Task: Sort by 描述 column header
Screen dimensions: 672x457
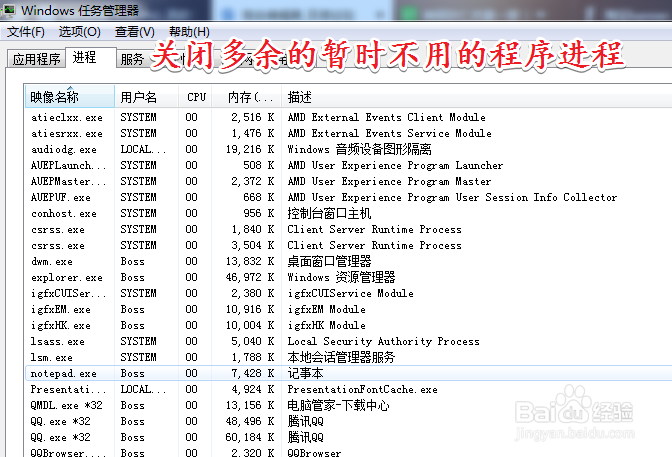Action: coord(477,97)
